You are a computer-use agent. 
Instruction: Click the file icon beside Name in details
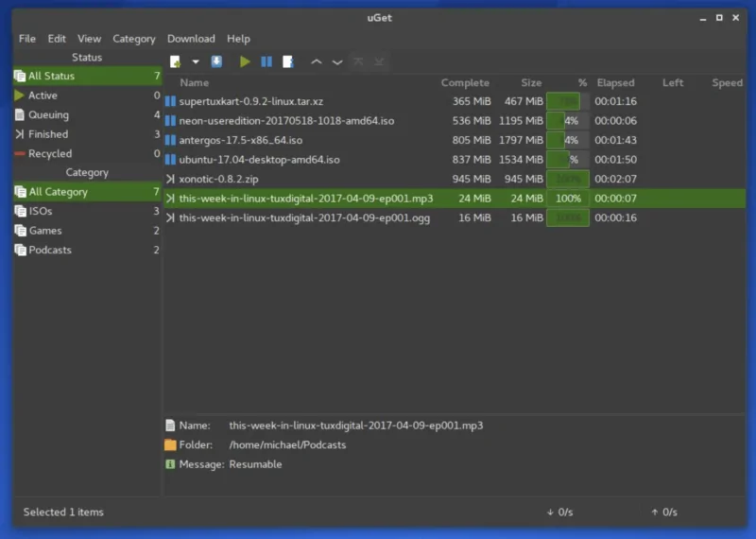coord(170,426)
